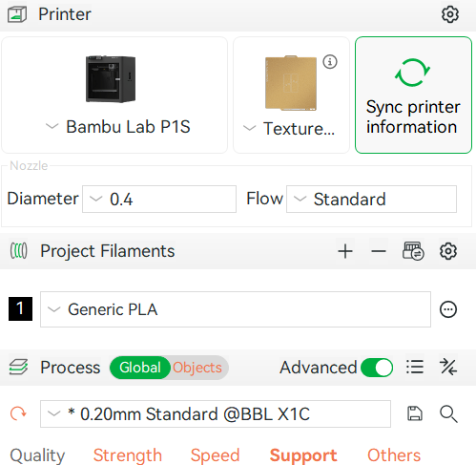The width and height of the screenshot is (476, 465).
Task: Add a new project filament
Action: click(345, 251)
